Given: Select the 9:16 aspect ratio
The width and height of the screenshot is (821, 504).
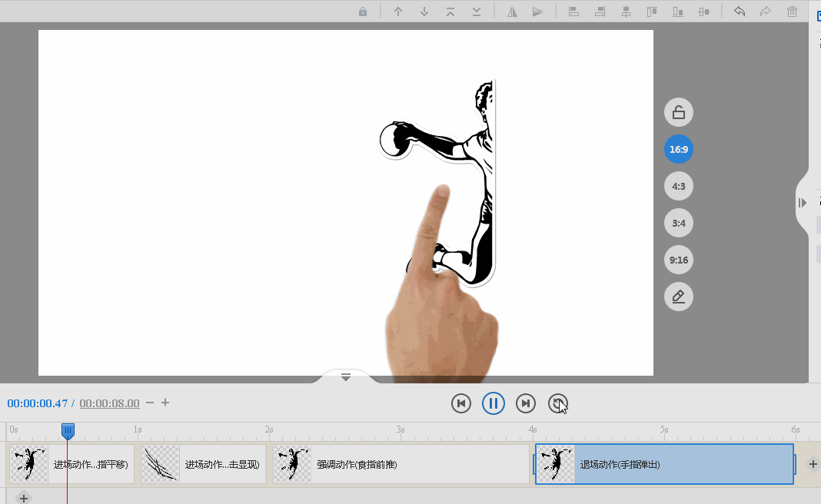Looking at the screenshot, I should (x=678, y=260).
